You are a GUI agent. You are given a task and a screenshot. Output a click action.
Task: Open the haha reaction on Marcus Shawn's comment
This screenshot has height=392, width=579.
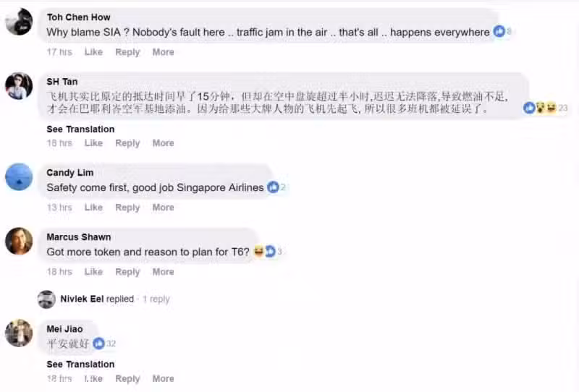[x=259, y=252]
